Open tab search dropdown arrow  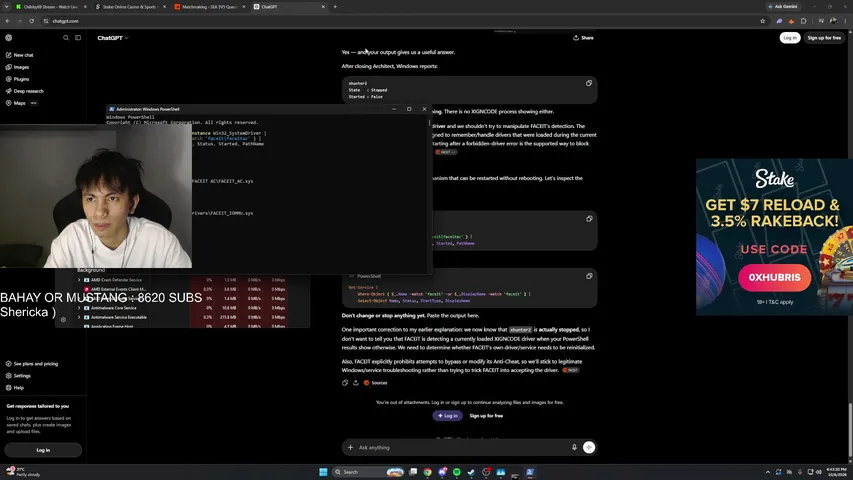point(7,7)
